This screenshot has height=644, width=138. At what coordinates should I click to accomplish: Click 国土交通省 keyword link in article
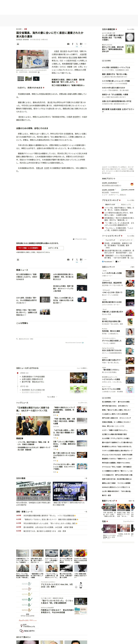73,58
